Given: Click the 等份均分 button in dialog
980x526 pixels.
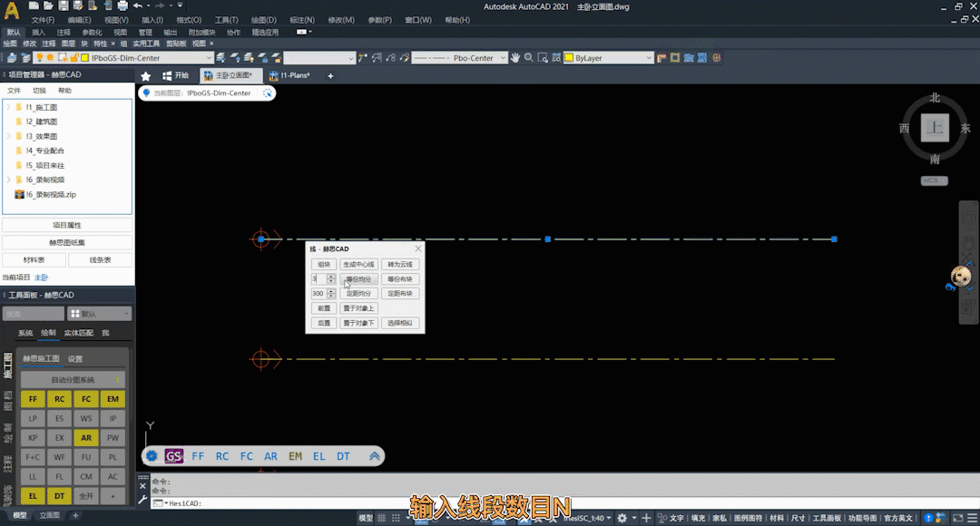Looking at the screenshot, I should [358, 279].
